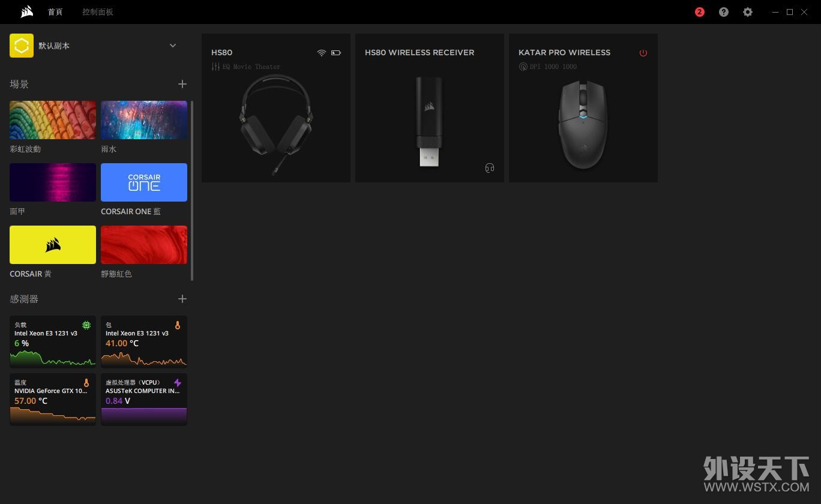This screenshot has width=821, height=504.
Task: Apply the 靜態紅色 static red scene
Action: 144,245
